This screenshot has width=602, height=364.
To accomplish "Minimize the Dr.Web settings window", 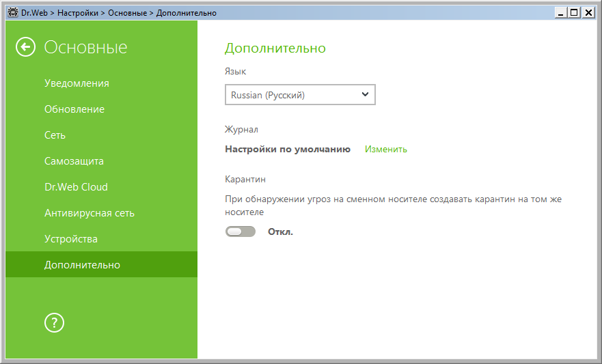I will coord(561,12).
